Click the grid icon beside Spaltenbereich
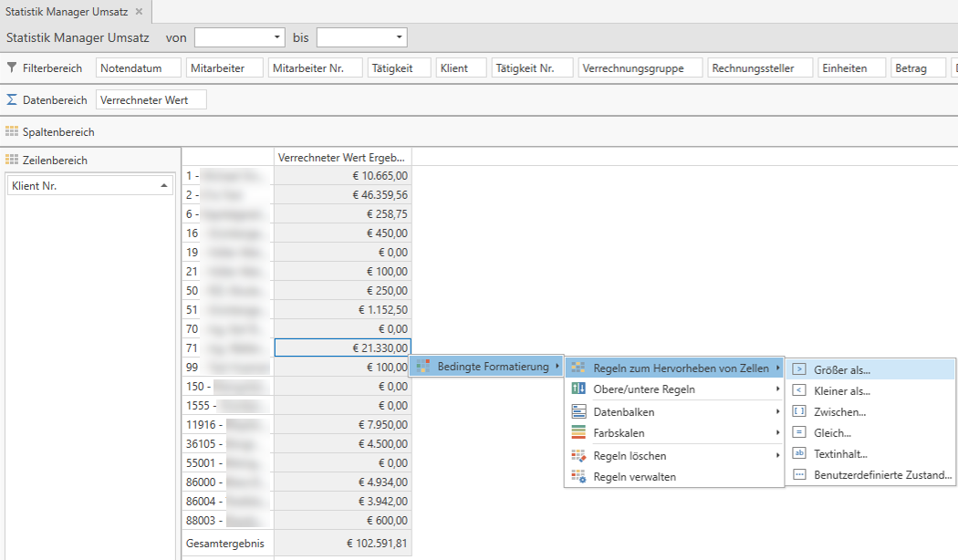This screenshot has height=560, width=958. tap(12, 132)
